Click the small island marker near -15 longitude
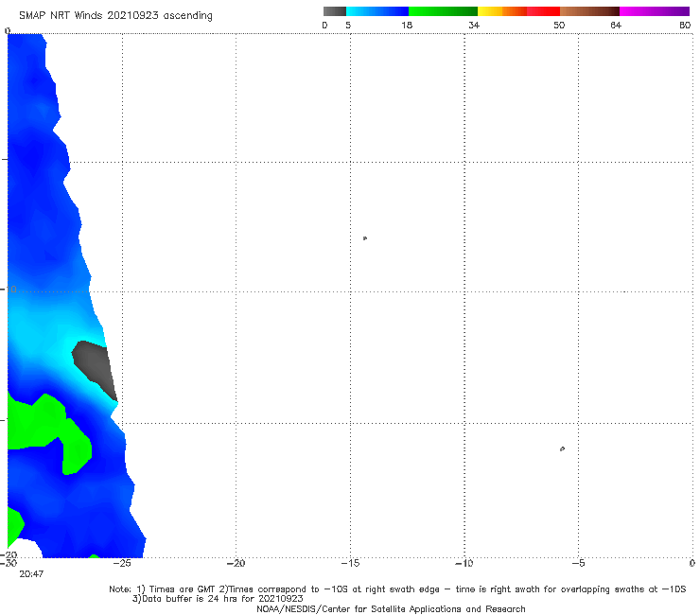This screenshot has height=615, width=700. (365, 238)
